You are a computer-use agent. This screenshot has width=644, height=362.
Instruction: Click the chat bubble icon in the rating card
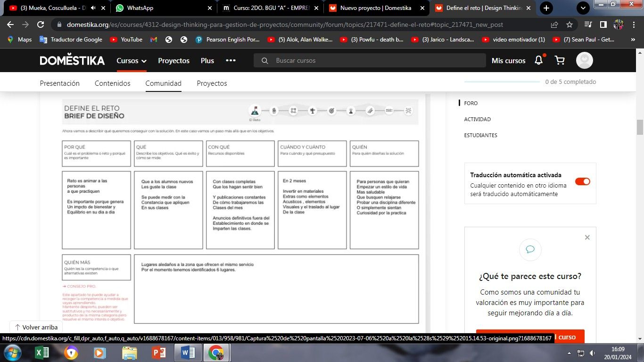(530, 250)
